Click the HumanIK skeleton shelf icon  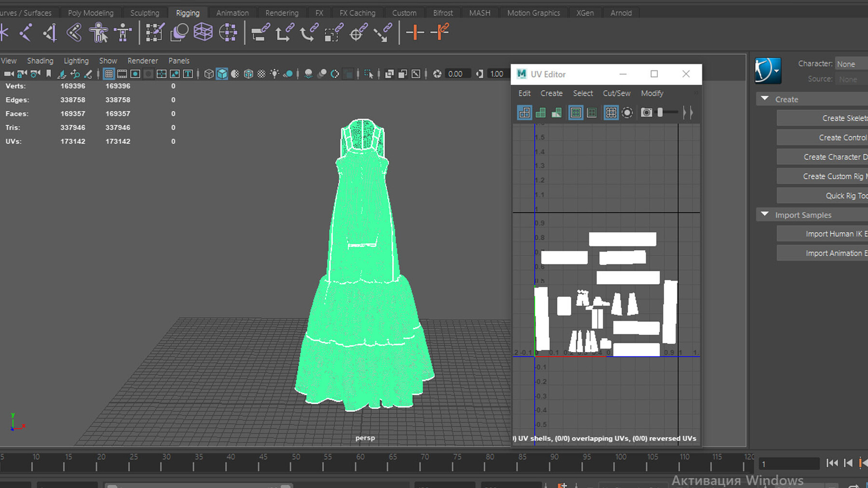click(x=123, y=33)
